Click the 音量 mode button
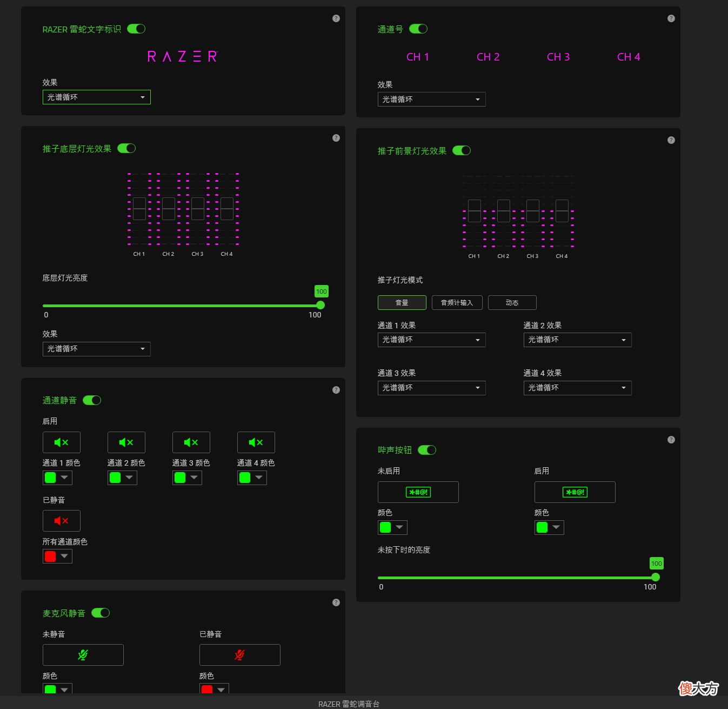 click(402, 303)
